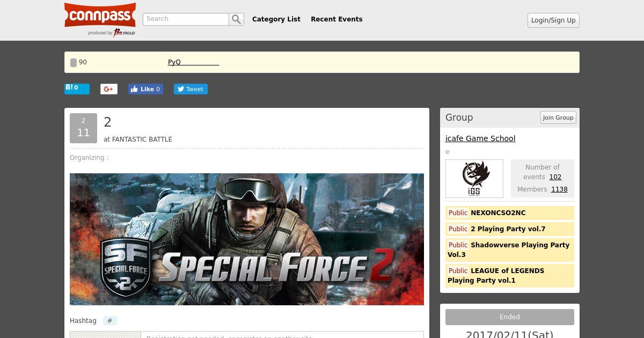
Task: Open the PyQ link in the yellow banner
Action: 193,62
